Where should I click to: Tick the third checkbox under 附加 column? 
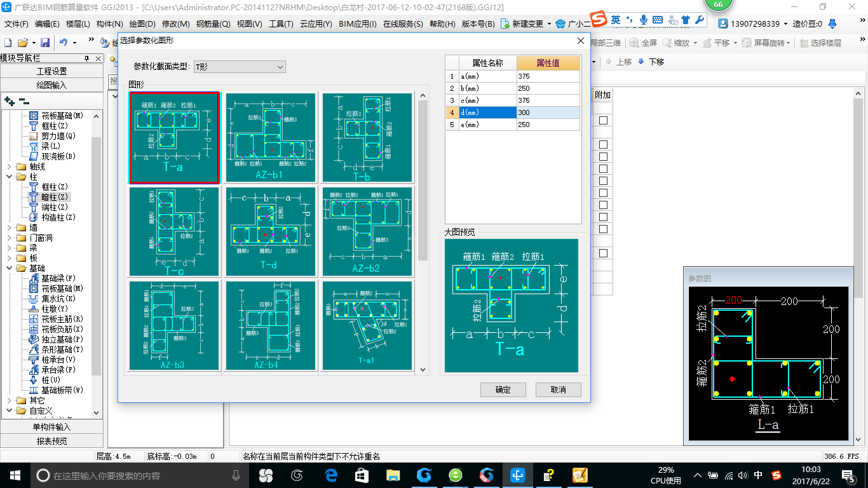pyautogui.click(x=603, y=156)
